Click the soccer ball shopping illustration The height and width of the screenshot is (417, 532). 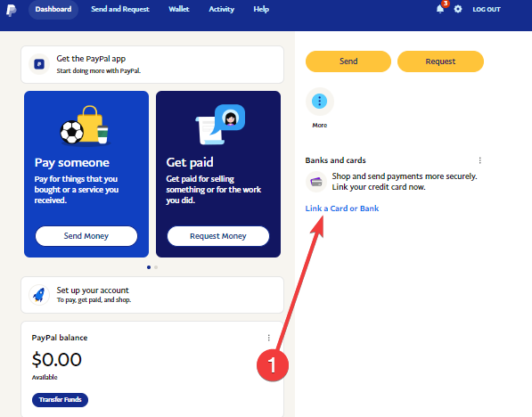pos(85,126)
